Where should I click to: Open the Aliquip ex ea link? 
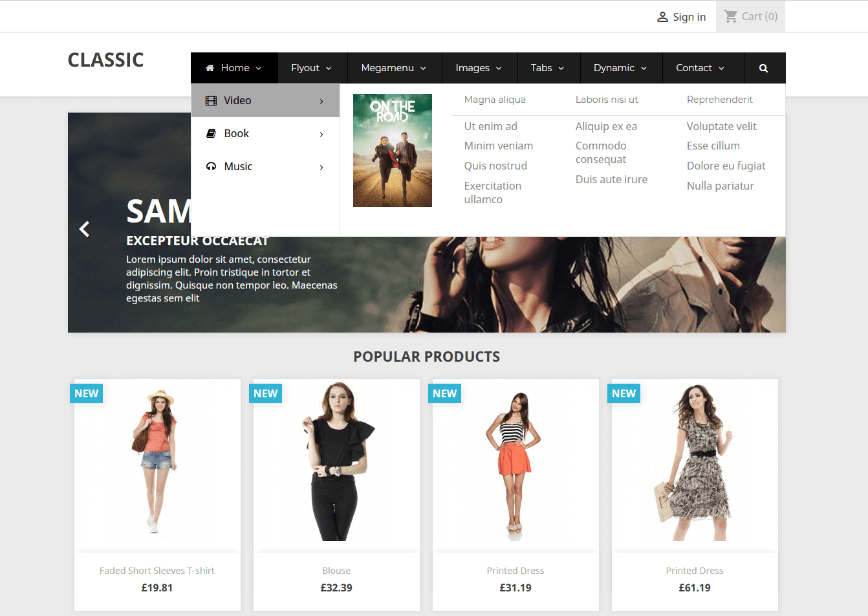[x=606, y=126]
